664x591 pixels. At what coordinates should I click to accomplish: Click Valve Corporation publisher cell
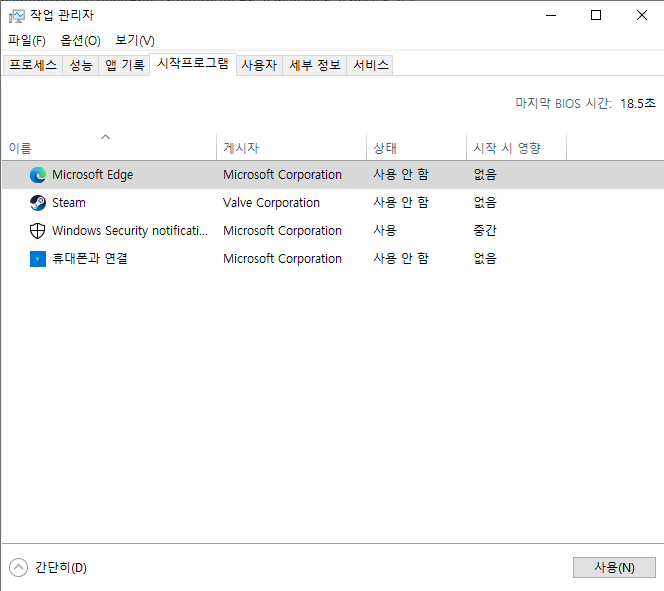pos(271,203)
